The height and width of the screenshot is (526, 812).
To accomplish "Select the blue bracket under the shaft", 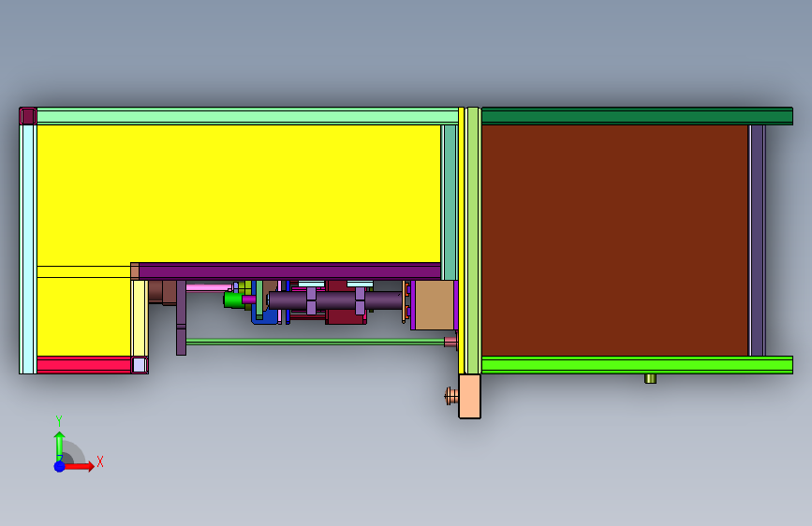I will (263, 315).
